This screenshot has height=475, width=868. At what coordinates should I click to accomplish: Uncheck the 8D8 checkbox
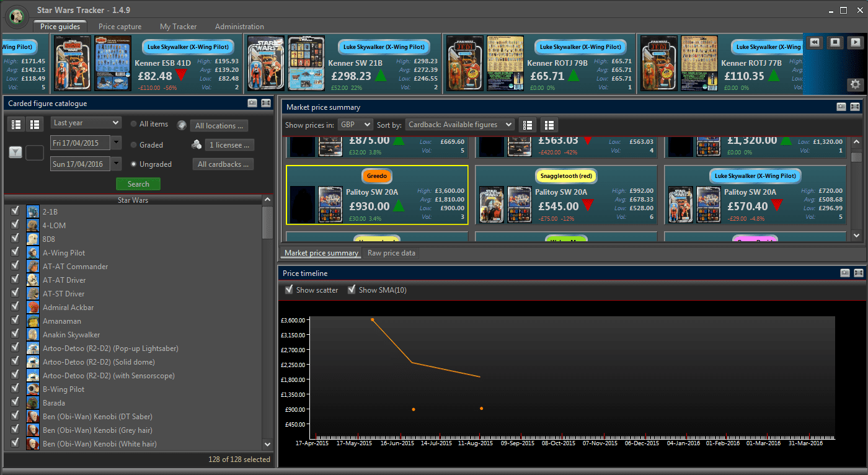point(15,239)
